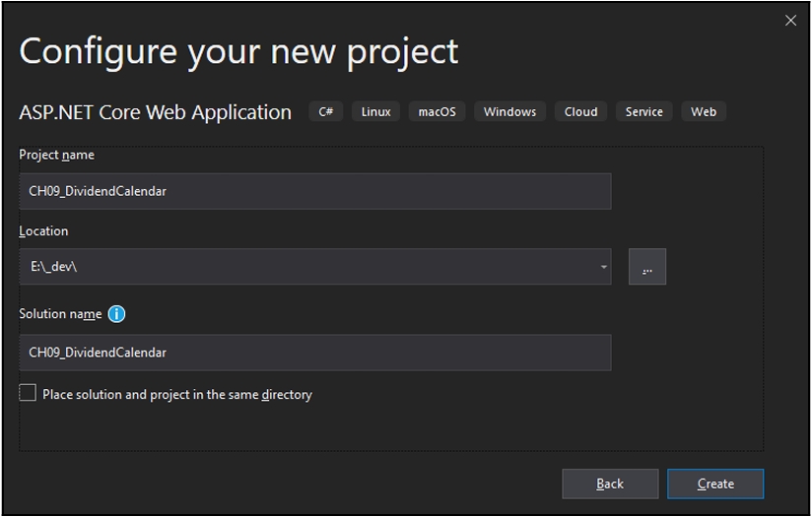Click the Solution name label text
The width and height of the screenshot is (812, 517).
[x=60, y=314]
